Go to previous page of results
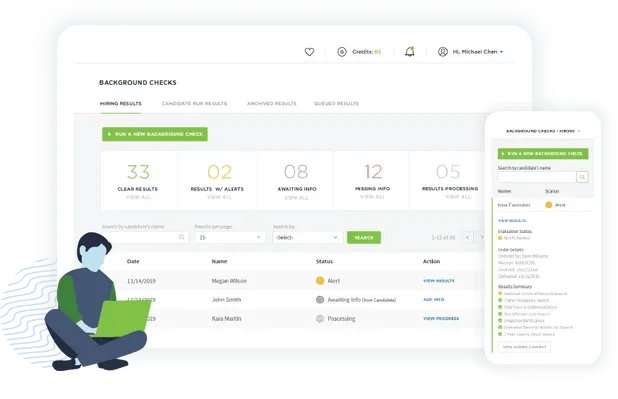 pyautogui.click(x=467, y=237)
